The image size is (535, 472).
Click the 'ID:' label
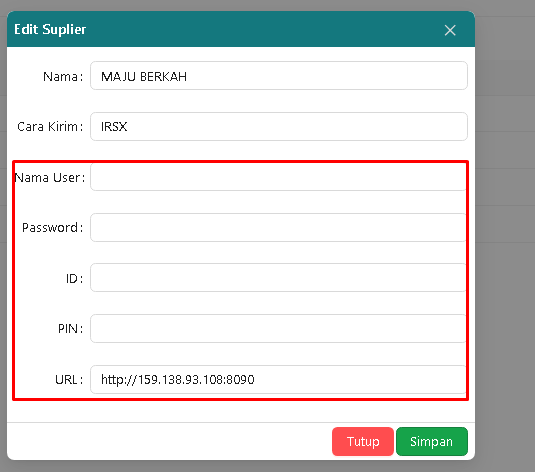coord(74,278)
